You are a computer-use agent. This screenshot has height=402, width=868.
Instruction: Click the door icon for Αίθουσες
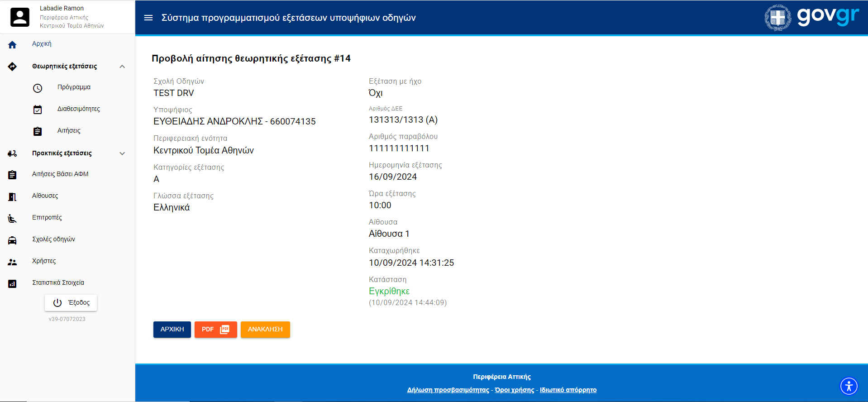12,196
